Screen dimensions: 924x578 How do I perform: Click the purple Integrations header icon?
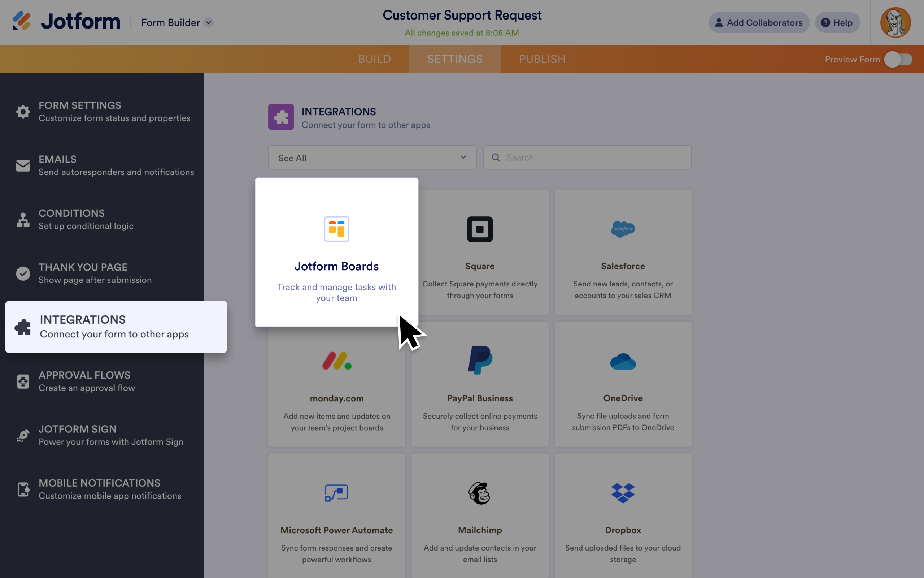[x=281, y=117]
